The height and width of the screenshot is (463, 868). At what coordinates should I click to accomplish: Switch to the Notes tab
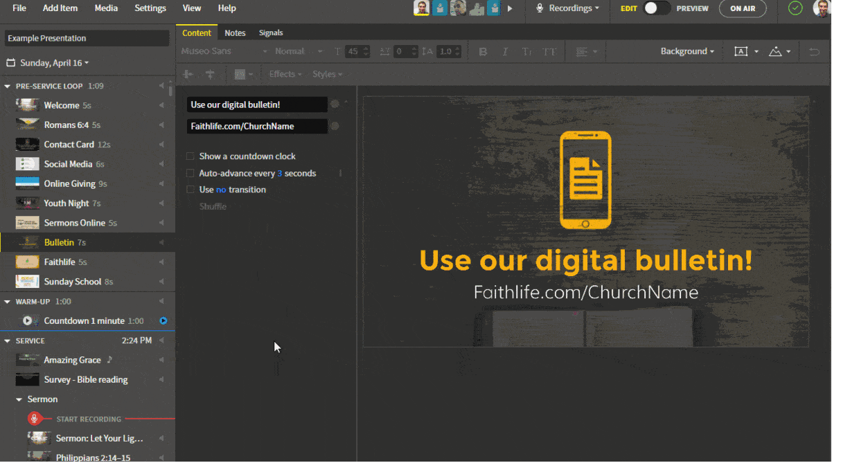pos(236,33)
